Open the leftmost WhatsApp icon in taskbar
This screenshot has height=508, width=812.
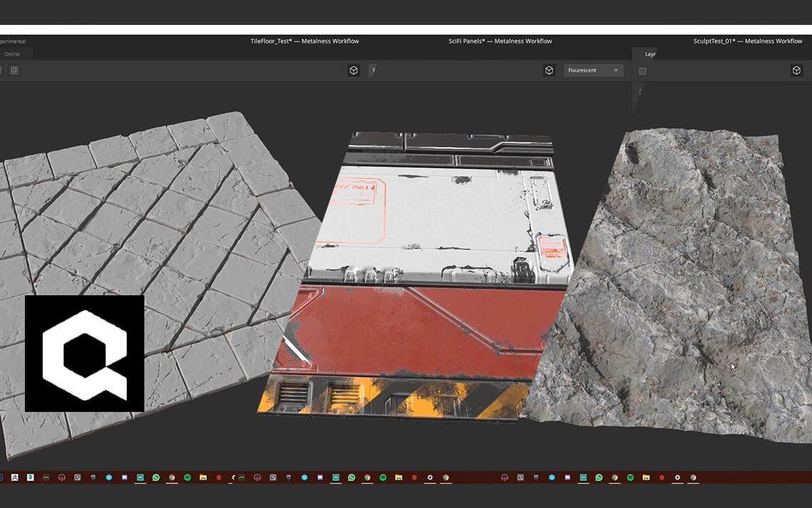point(156,477)
